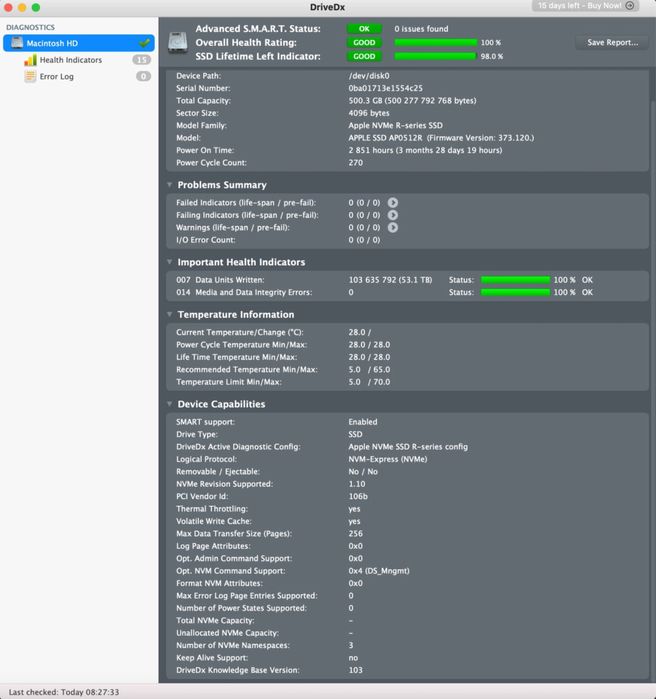Viewport: 656px width, 699px height.
Task: Collapse the Temperature Information section
Action: pos(169,314)
